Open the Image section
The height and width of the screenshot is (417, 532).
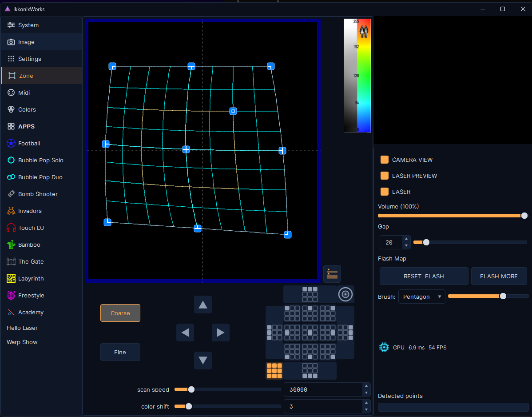(41, 42)
